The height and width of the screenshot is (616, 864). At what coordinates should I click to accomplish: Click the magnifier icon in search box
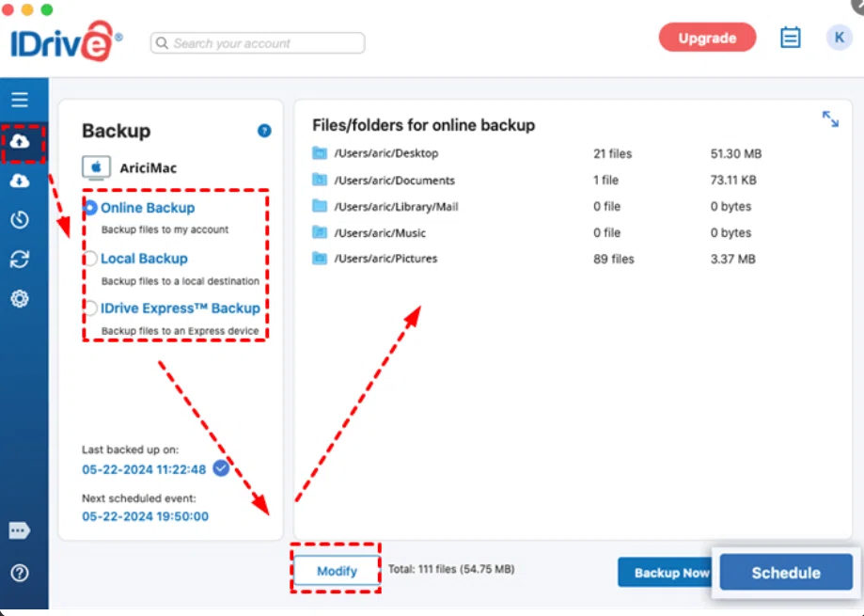162,43
